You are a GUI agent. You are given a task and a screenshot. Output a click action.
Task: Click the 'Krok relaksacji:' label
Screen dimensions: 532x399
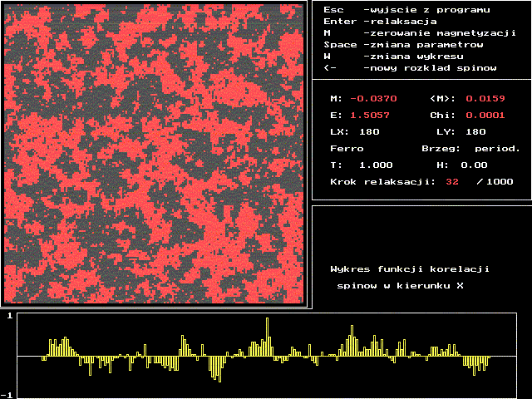pos(382,181)
